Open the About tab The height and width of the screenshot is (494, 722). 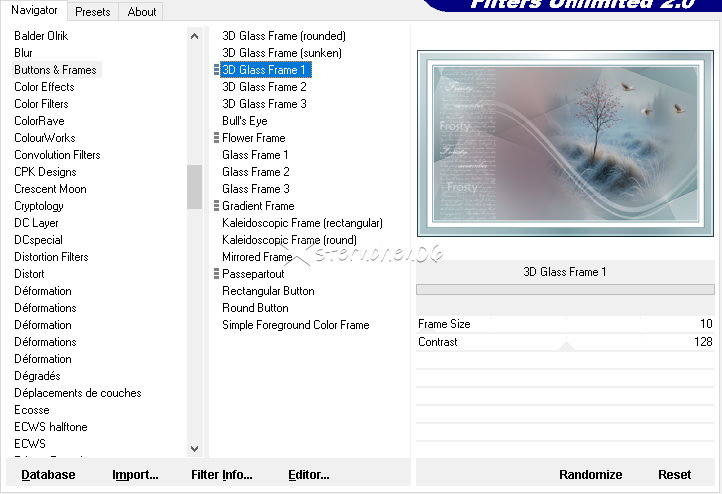(142, 12)
